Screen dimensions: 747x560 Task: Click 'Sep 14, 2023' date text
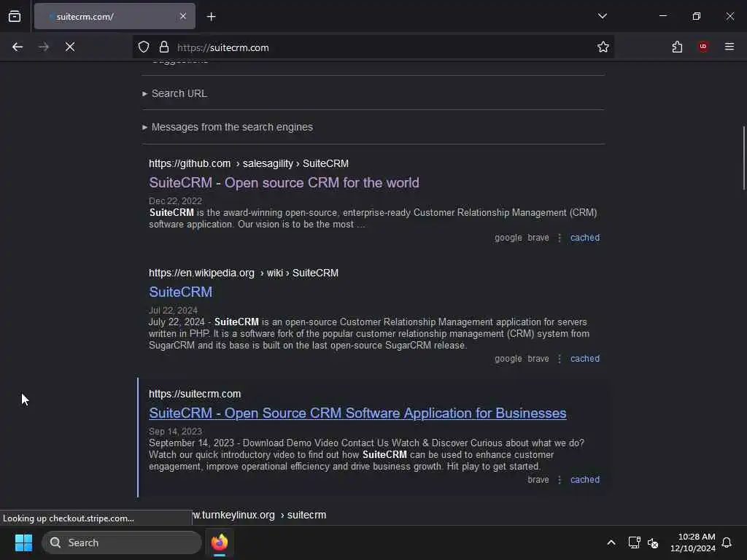175,432
